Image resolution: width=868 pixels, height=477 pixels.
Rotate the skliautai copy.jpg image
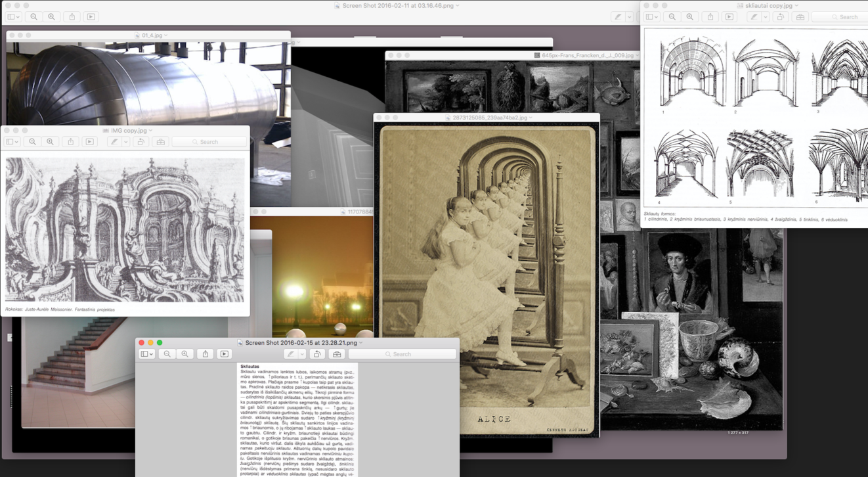point(780,17)
